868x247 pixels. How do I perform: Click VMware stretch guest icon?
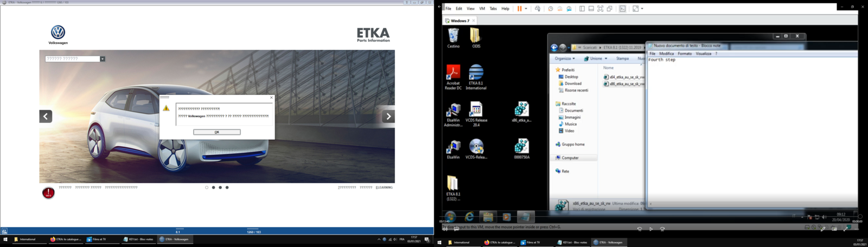click(x=635, y=9)
